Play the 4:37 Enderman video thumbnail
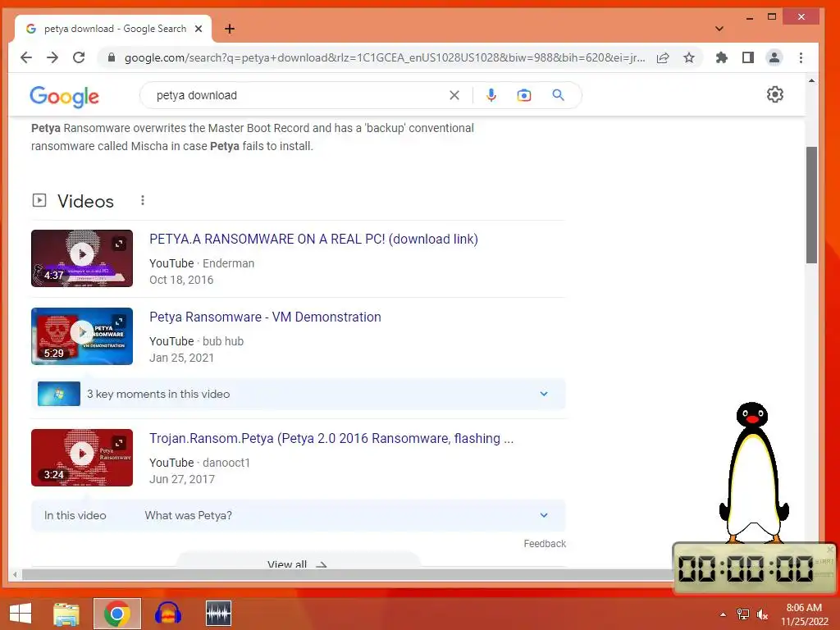 pyautogui.click(x=82, y=258)
